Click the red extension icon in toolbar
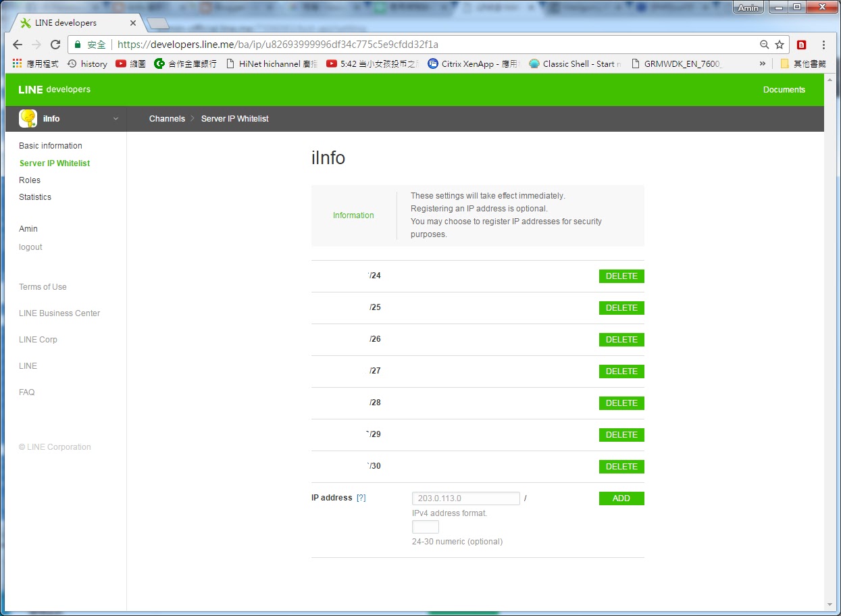 [802, 45]
